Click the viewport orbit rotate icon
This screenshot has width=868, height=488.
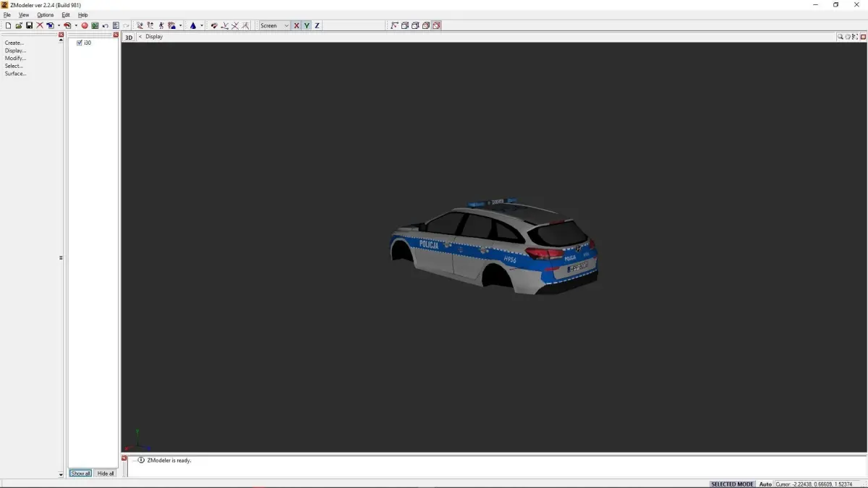[x=848, y=37]
